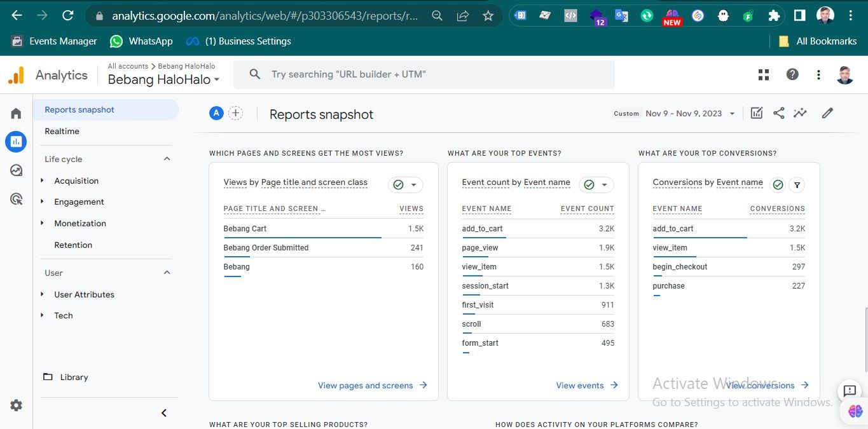This screenshot has height=429, width=868.
Task: Click the form_start event row
Action: [538, 343]
